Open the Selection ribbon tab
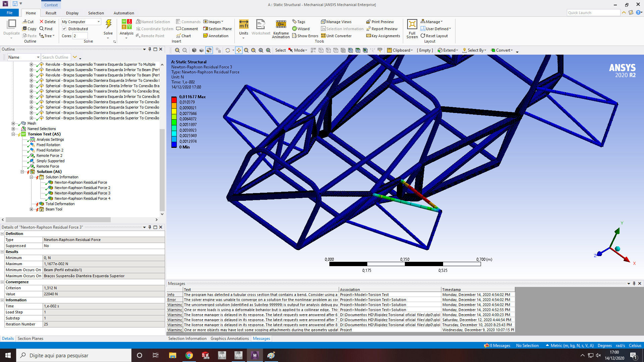The image size is (644, 362). coord(96,13)
